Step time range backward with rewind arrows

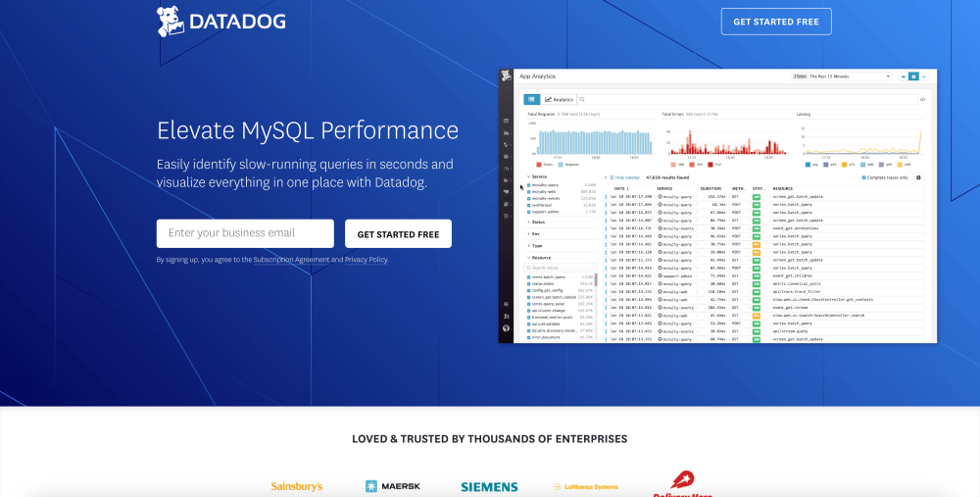pos(904,76)
